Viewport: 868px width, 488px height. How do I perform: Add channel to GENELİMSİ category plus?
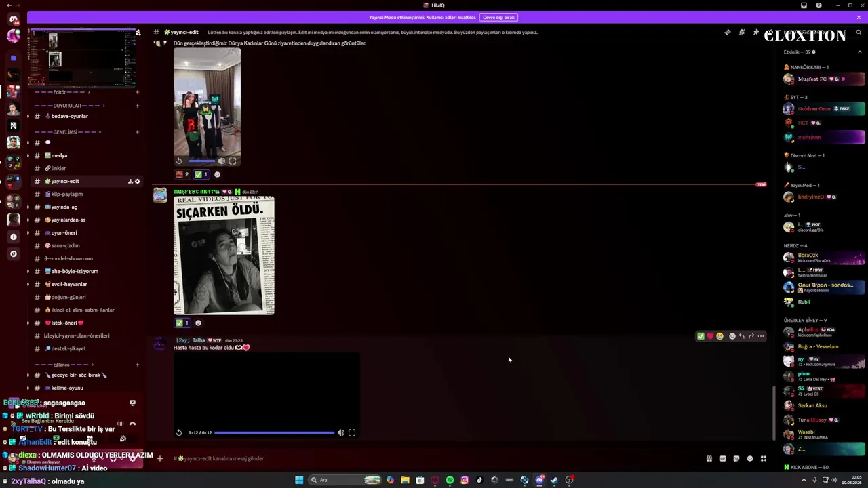pos(137,132)
